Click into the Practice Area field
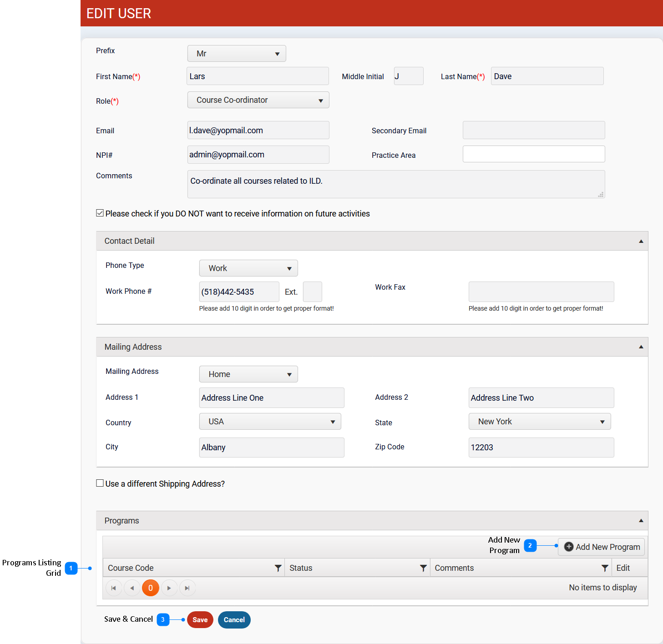 [x=533, y=154]
